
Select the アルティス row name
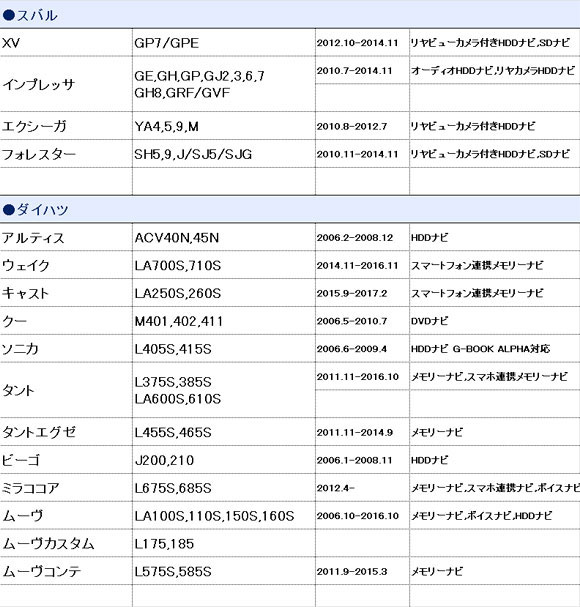(x=33, y=238)
